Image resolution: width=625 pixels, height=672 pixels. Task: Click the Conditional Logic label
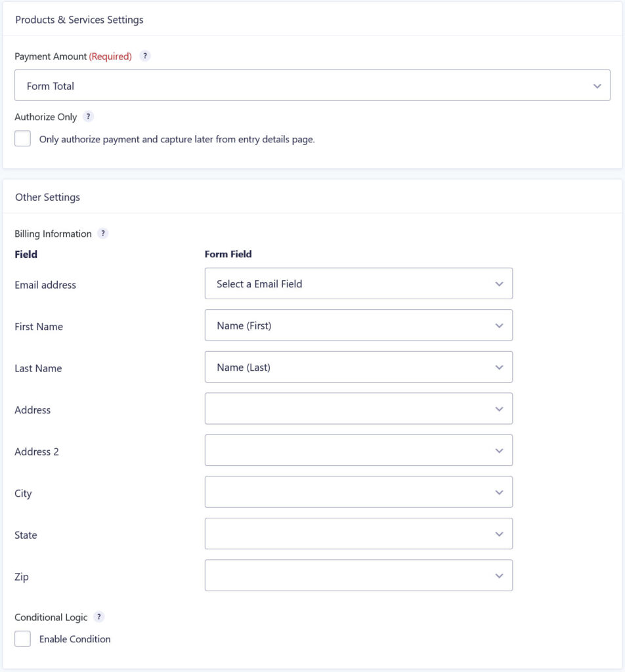point(51,617)
